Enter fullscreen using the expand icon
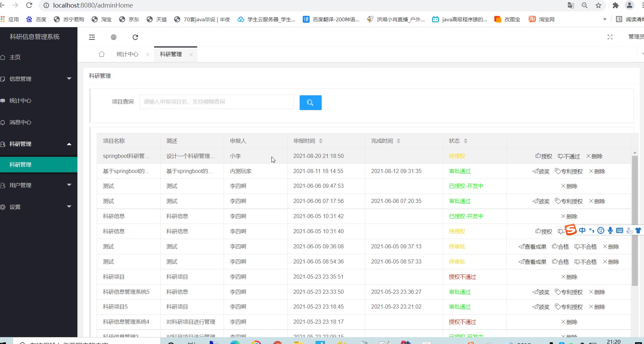The image size is (644, 344). pyautogui.click(x=610, y=37)
